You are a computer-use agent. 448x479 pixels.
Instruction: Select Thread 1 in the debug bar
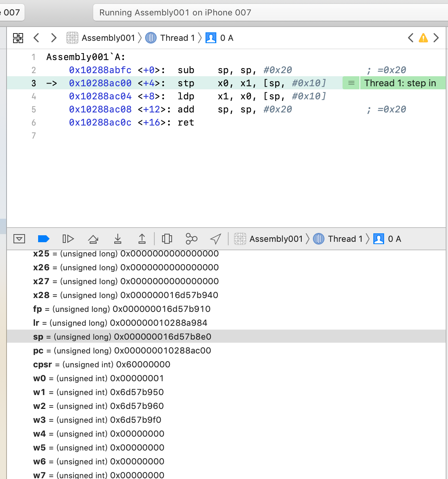338,239
